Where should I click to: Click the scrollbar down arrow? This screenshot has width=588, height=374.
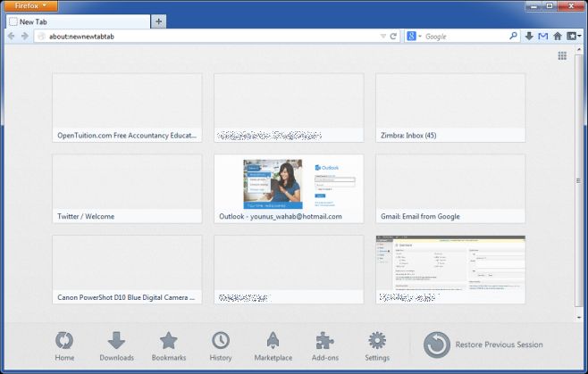pos(579,318)
